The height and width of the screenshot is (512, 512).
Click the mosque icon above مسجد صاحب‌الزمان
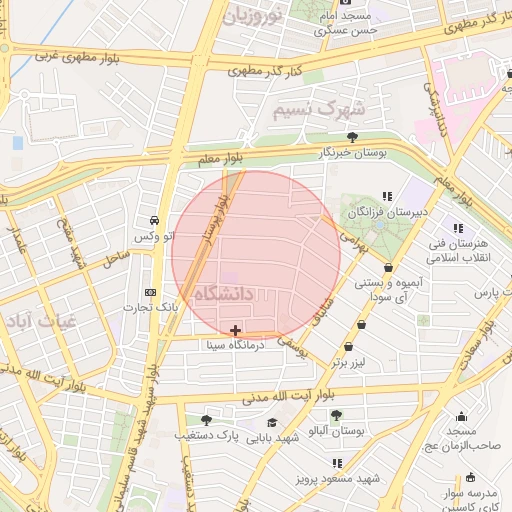click(461, 417)
